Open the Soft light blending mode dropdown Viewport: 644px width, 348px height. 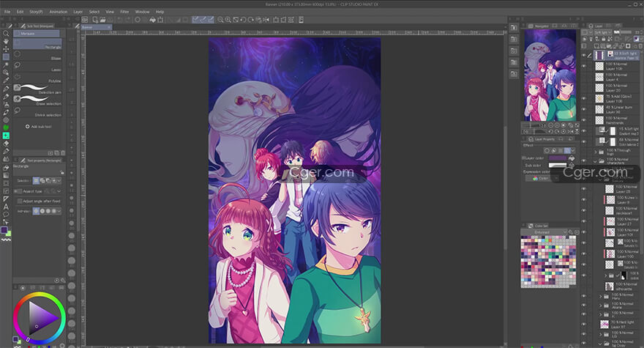coord(602,32)
